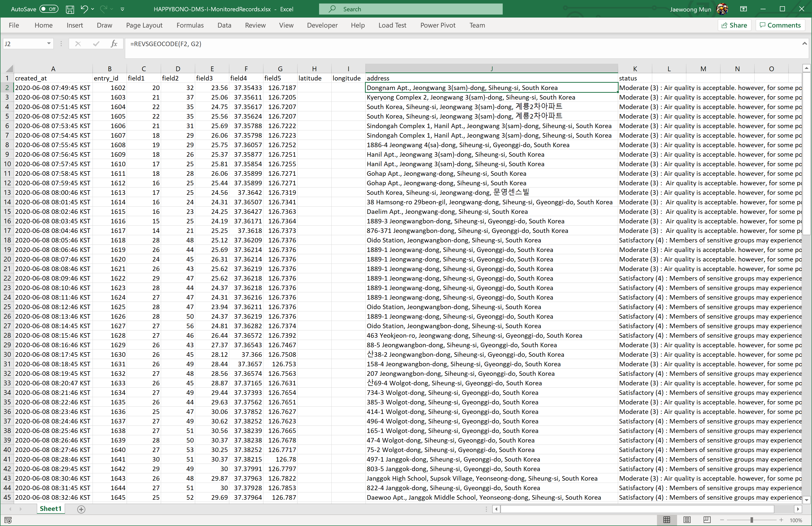Click the zoom slider handle

pyautogui.click(x=751, y=520)
